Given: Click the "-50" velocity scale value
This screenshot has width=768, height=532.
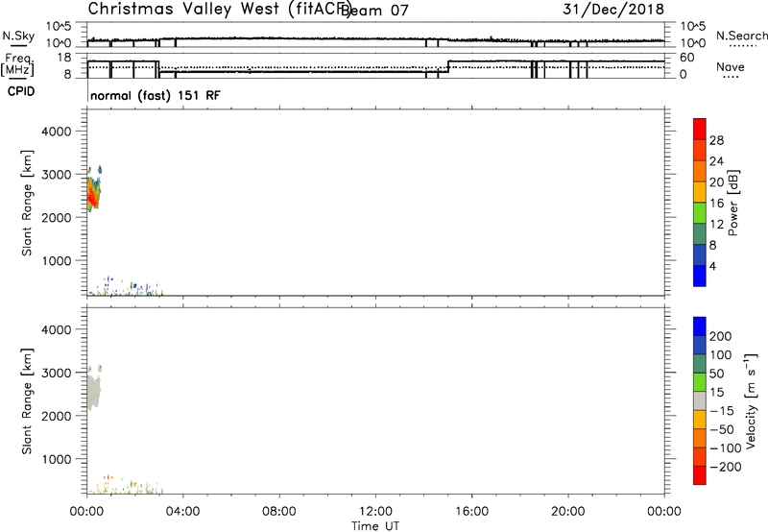Looking at the screenshot, I should (x=722, y=429).
